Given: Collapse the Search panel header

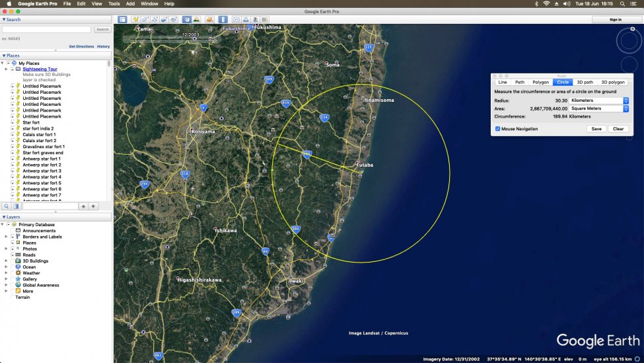Looking at the screenshot, I should [x=55, y=19].
